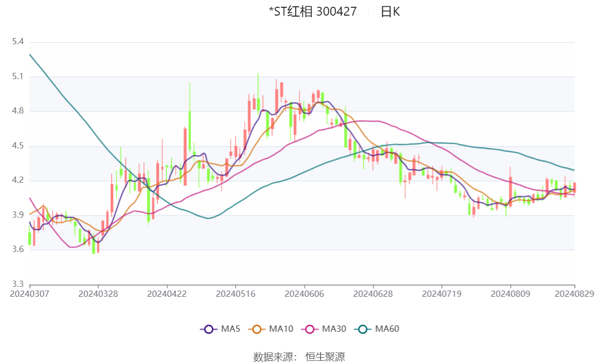
Task: Toggle the MA60 legend series
Action: click(x=377, y=329)
